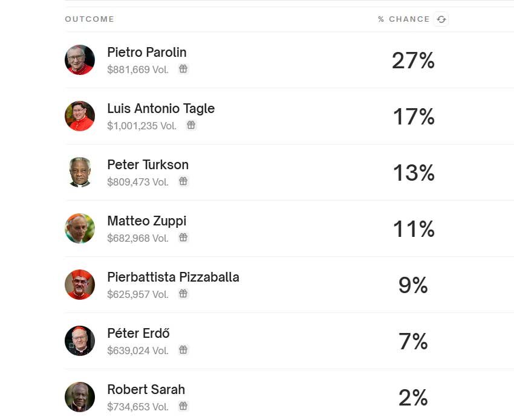Screen dimensions: 514x420
Task: Open the Luis Antonio Tagle outcome name
Action: pos(161,109)
